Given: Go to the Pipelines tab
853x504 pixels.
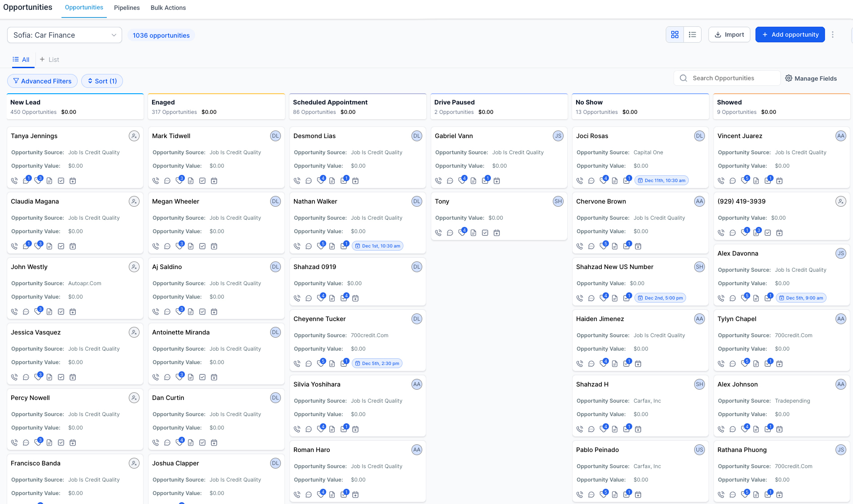Looking at the screenshot, I should pos(127,8).
